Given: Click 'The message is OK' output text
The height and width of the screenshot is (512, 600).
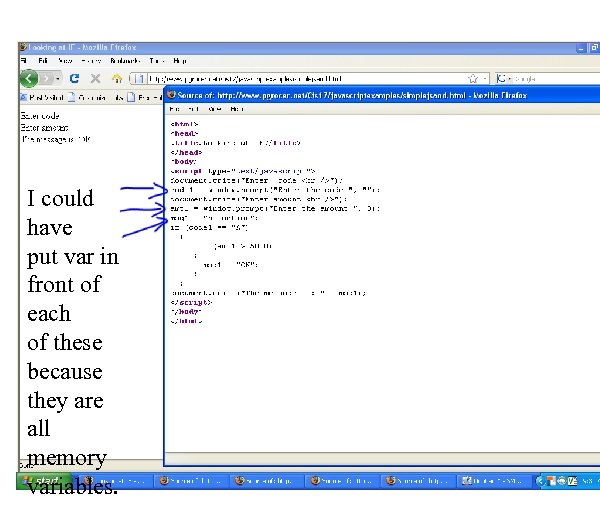Looking at the screenshot, I should tap(56, 139).
